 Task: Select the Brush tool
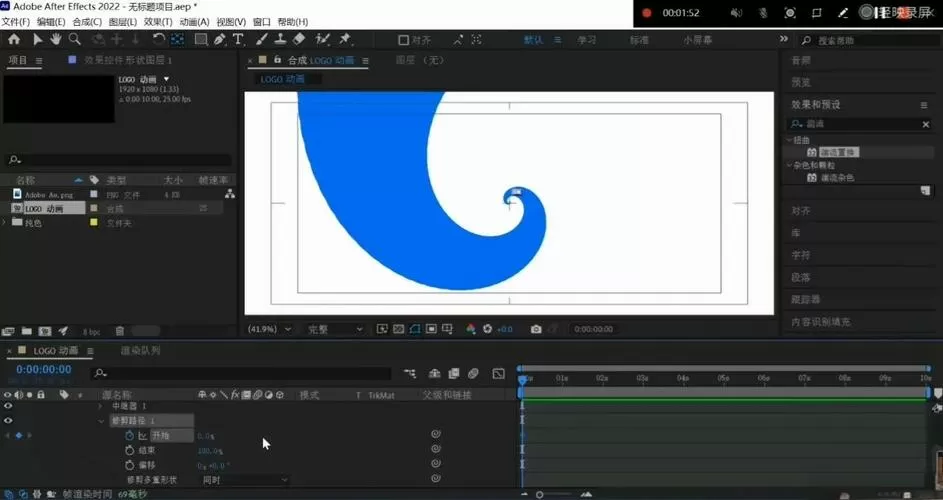click(262, 40)
